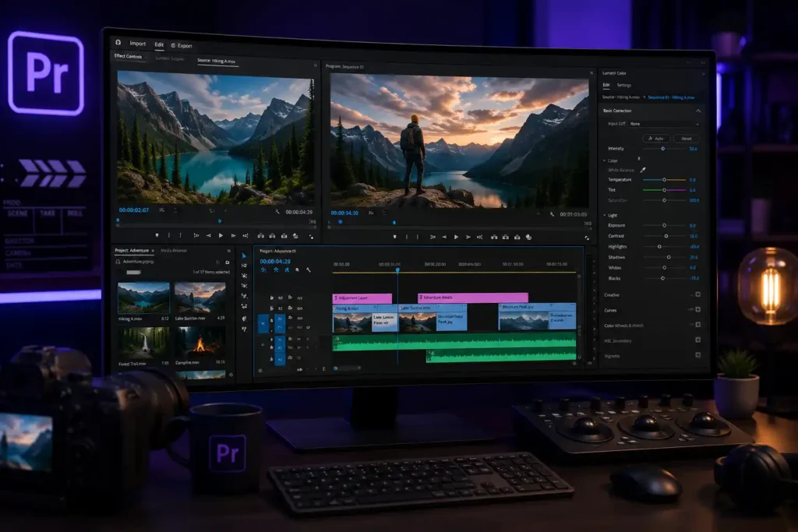Image resolution: width=798 pixels, height=532 pixels.
Task: Open the Lumetri Scopes tab
Action: (169, 58)
